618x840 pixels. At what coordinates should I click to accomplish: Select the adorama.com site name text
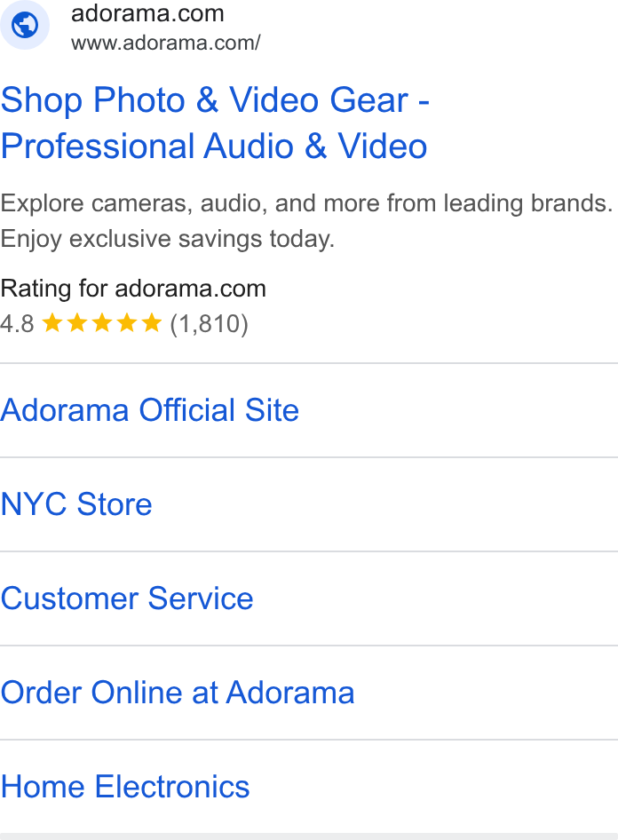point(147,13)
